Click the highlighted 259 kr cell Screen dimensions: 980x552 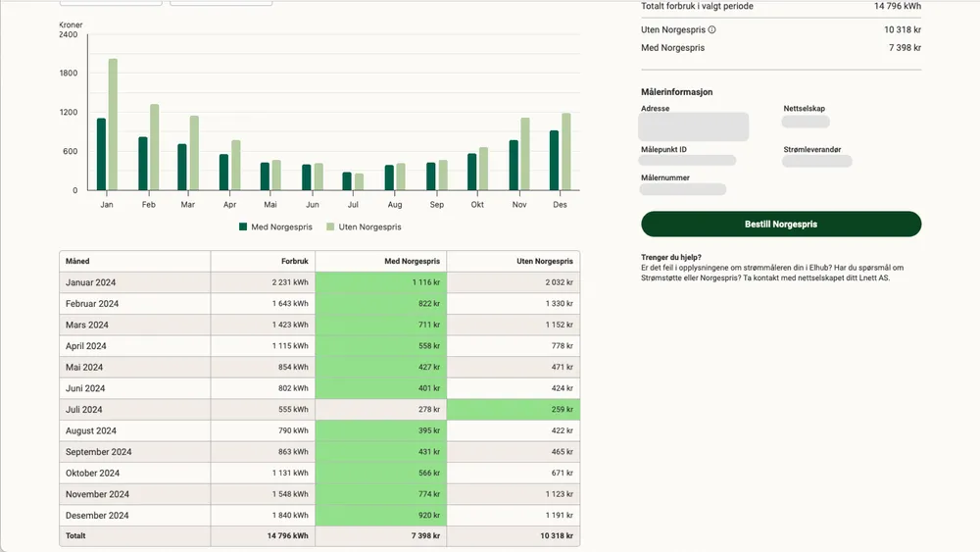pyautogui.click(x=514, y=410)
